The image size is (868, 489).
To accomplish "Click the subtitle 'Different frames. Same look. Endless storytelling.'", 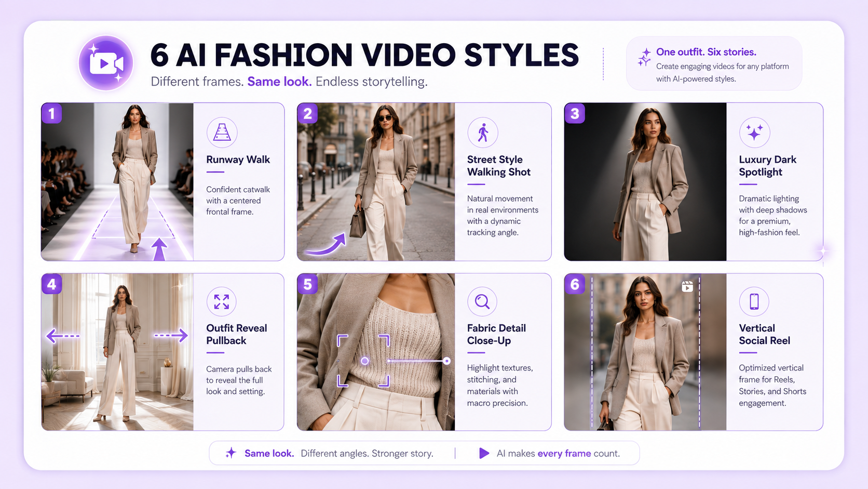I will (x=289, y=82).
